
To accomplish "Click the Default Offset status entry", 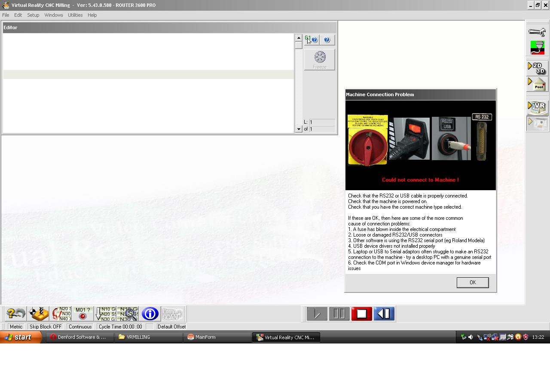I will [x=171, y=327].
